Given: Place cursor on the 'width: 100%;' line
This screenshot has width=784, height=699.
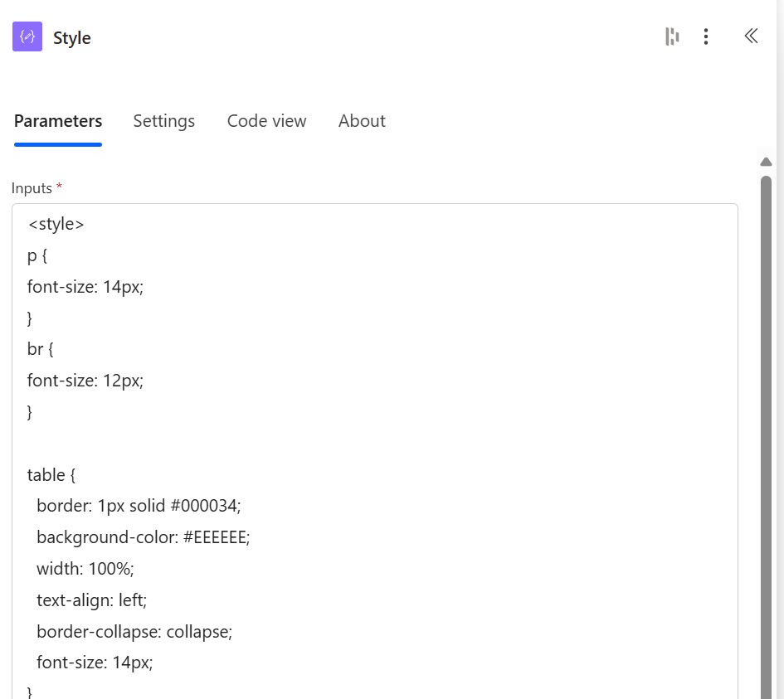Looking at the screenshot, I should click(x=85, y=569).
